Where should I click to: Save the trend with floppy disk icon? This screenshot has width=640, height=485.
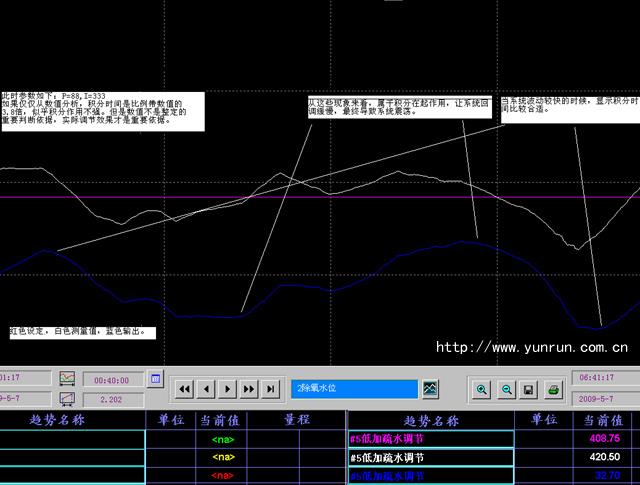529,389
